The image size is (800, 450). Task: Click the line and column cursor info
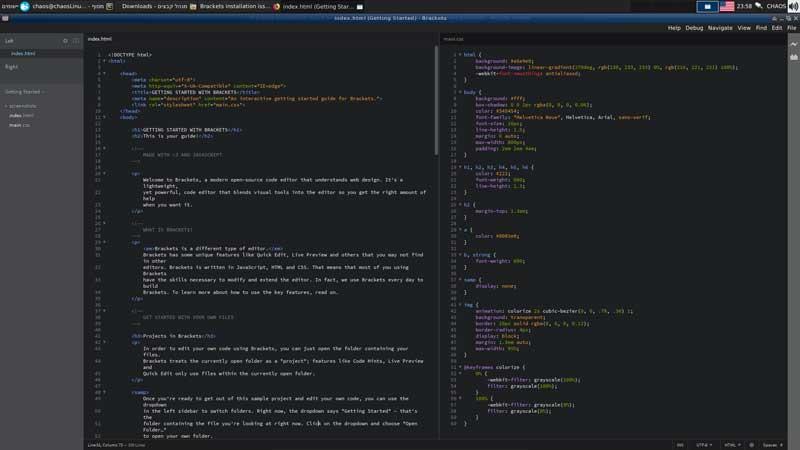tap(106, 445)
